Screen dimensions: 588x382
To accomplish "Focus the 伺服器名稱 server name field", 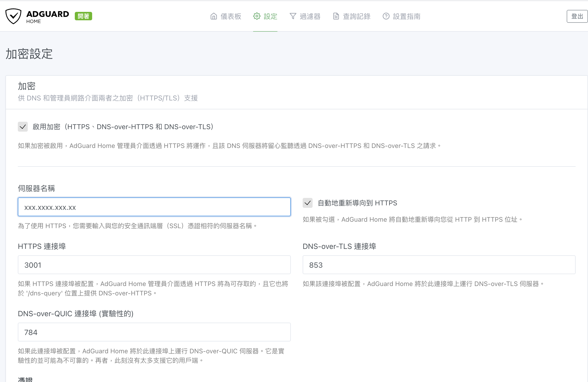I will tap(154, 207).
